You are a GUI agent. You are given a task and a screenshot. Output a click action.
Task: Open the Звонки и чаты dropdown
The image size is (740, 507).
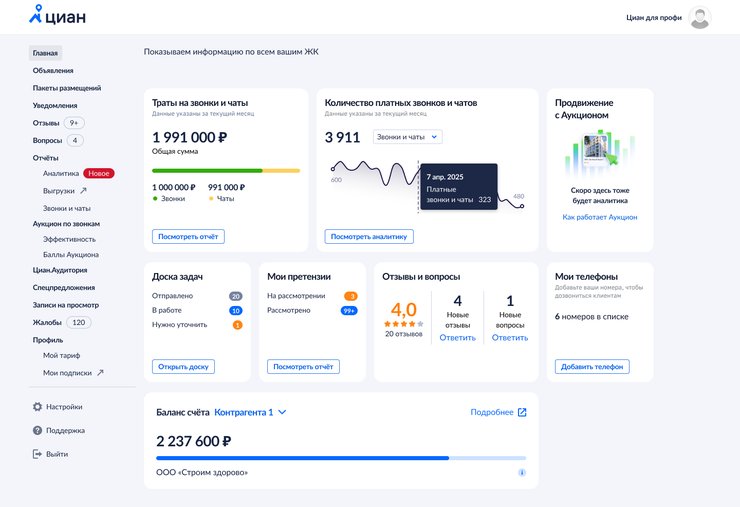[407, 137]
